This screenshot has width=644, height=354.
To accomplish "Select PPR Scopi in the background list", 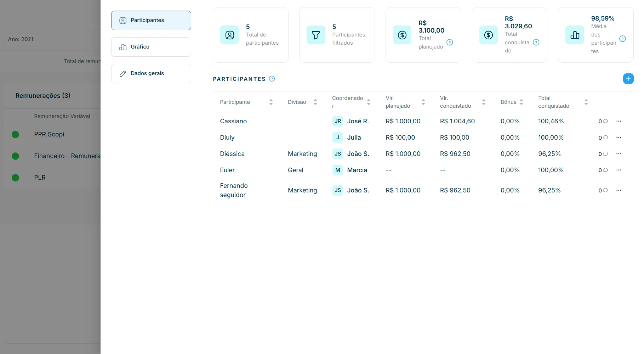I will 49,134.
